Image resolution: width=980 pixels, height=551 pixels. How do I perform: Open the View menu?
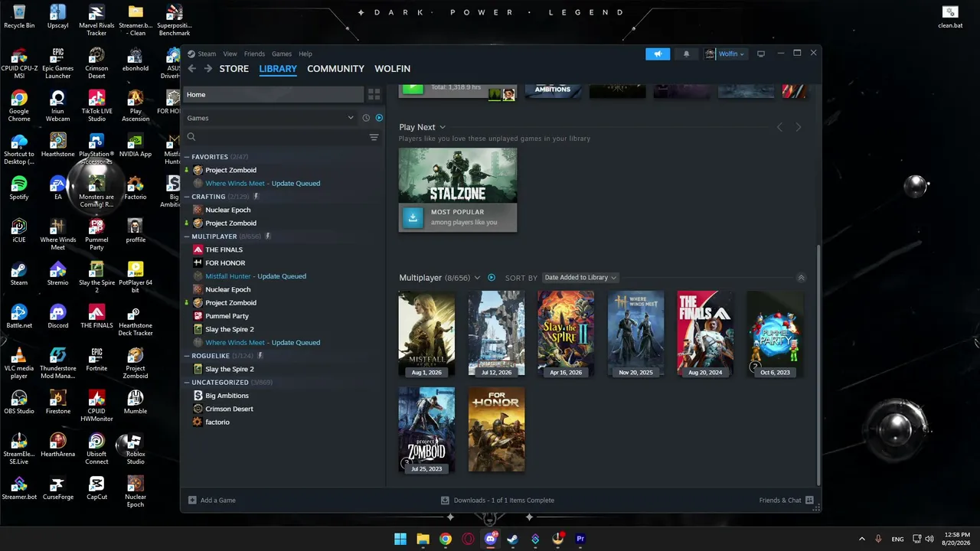coord(230,54)
